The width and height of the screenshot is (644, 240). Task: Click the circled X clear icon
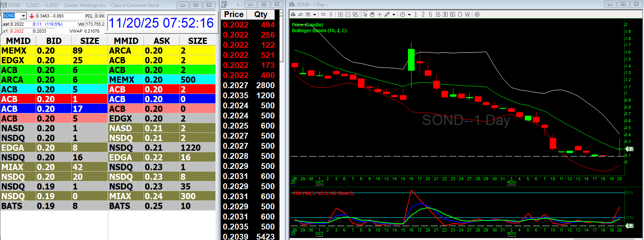(x=477, y=14)
